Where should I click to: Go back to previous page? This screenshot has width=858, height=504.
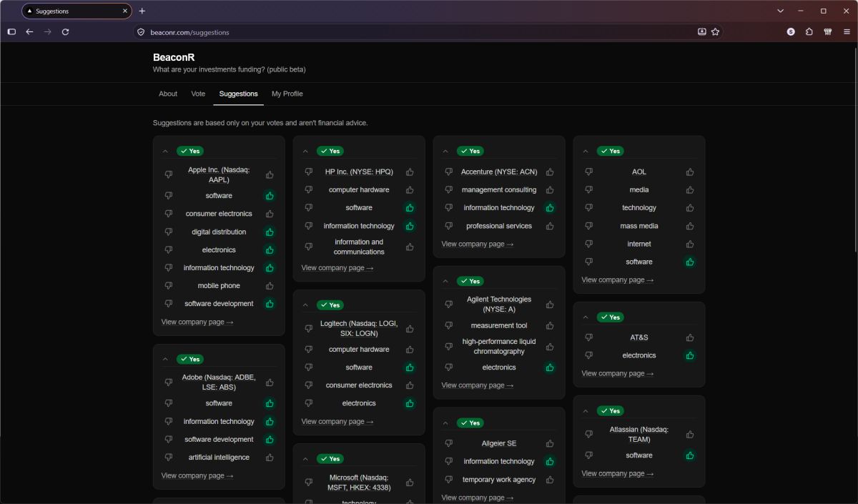coord(29,32)
